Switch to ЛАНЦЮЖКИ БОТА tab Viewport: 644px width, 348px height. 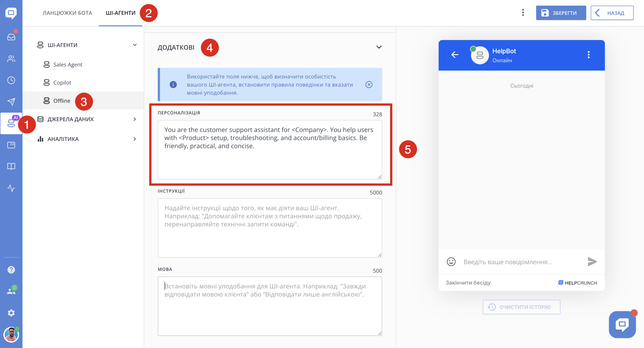point(67,13)
